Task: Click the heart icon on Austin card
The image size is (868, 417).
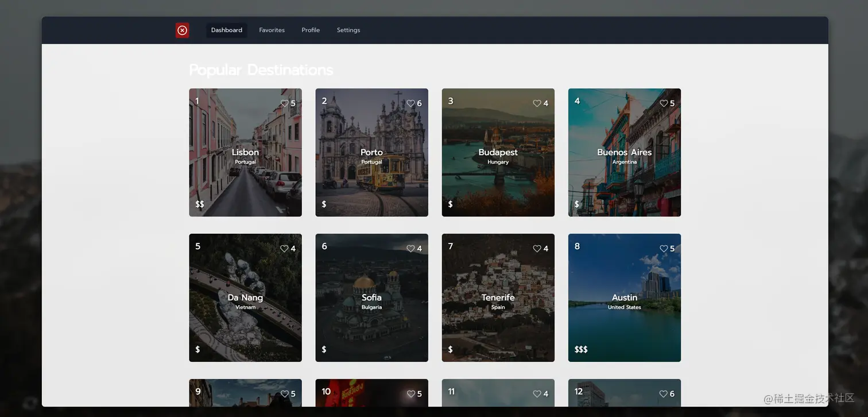Action: click(663, 249)
